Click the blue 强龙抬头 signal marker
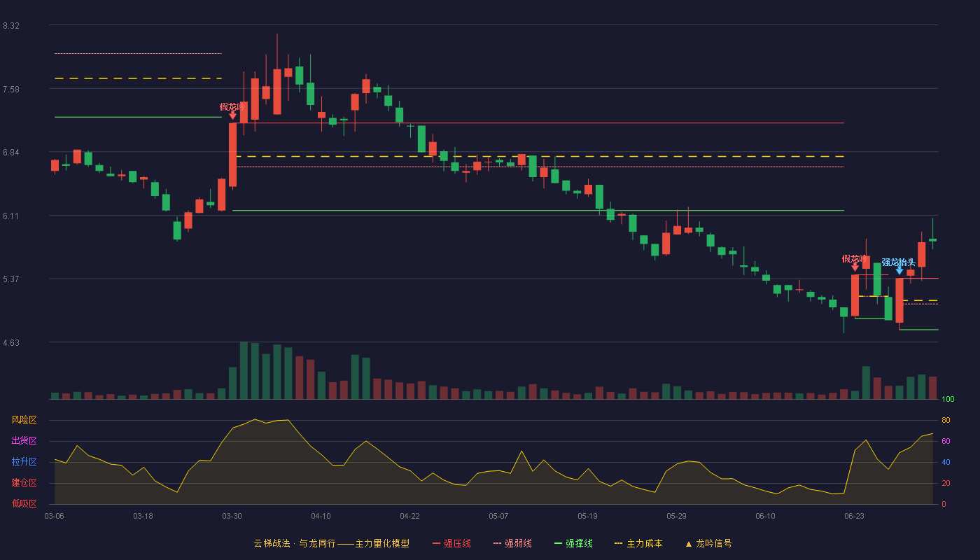Image resolution: width=980 pixels, height=560 pixels. [899, 266]
